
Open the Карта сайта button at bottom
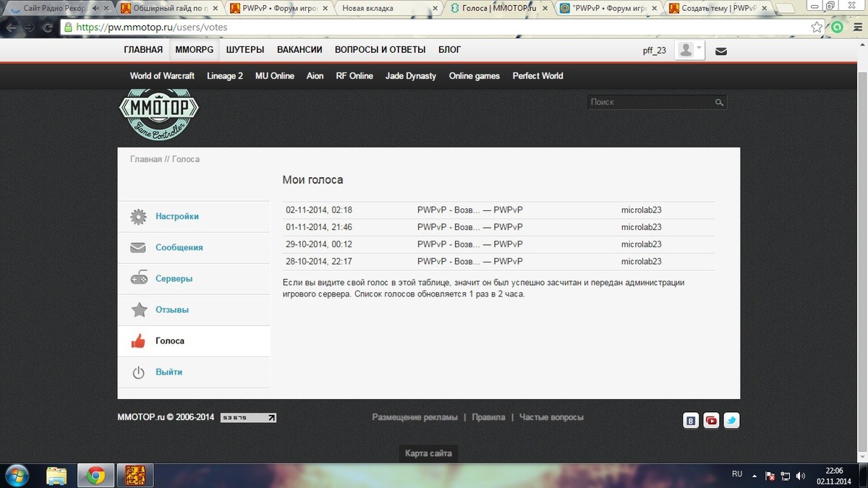point(428,453)
